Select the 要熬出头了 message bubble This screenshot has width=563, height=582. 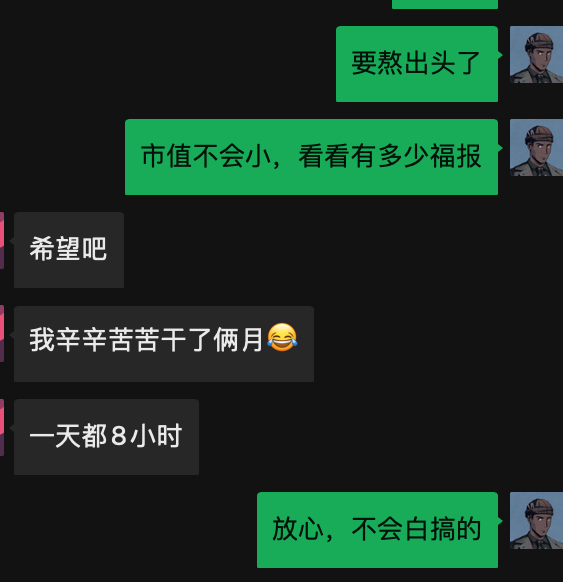[417, 64]
